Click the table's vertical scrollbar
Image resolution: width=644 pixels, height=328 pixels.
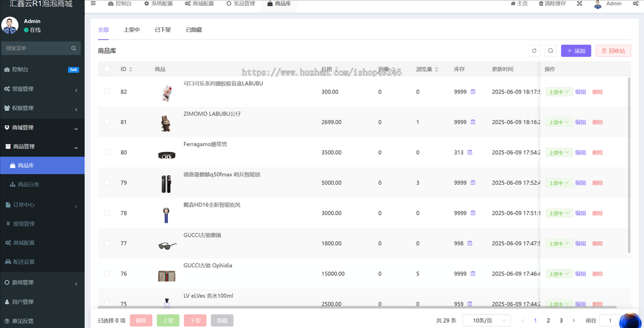630,165
